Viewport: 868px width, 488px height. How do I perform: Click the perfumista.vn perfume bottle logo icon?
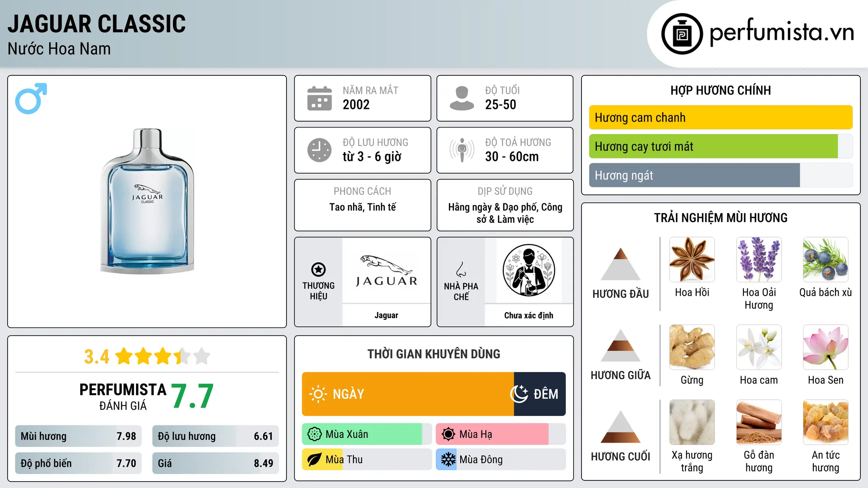click(x=682, y=34)
